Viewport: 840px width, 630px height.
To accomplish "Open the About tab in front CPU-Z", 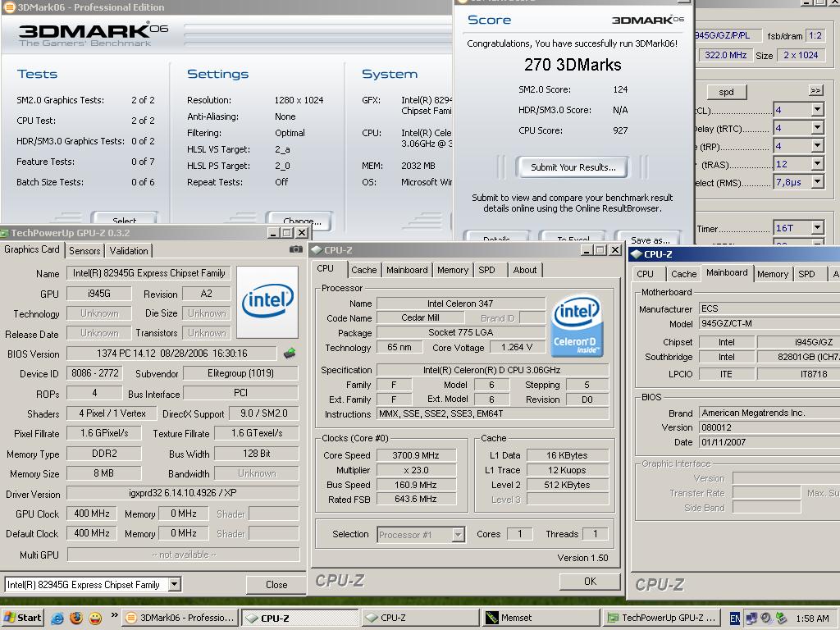I will point(525,270).
